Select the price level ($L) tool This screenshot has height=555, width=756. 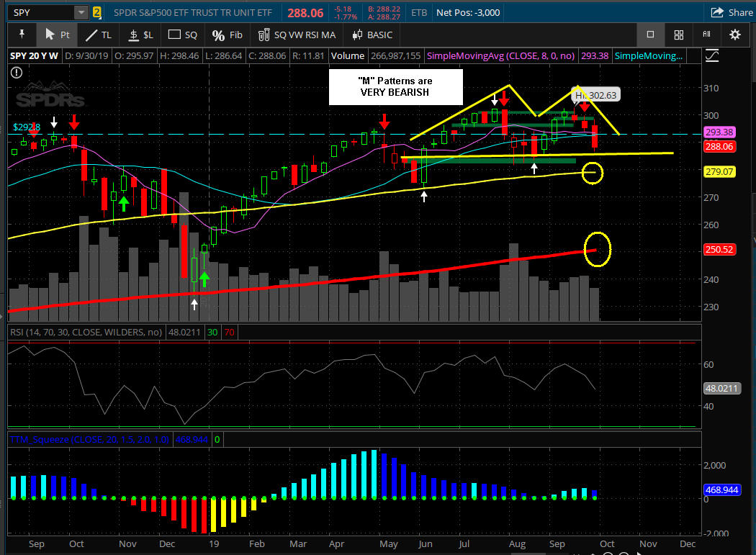(140, 35)
